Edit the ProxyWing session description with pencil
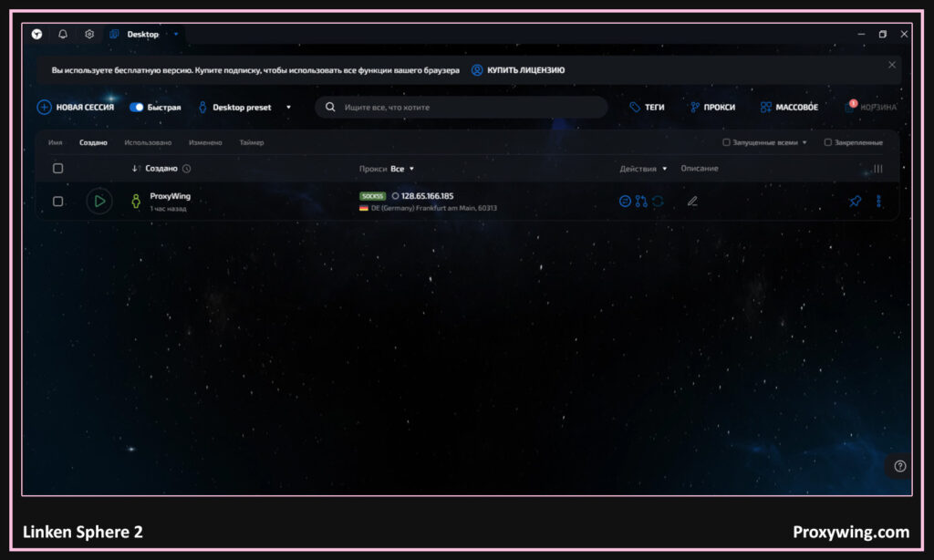 point(692,202)
